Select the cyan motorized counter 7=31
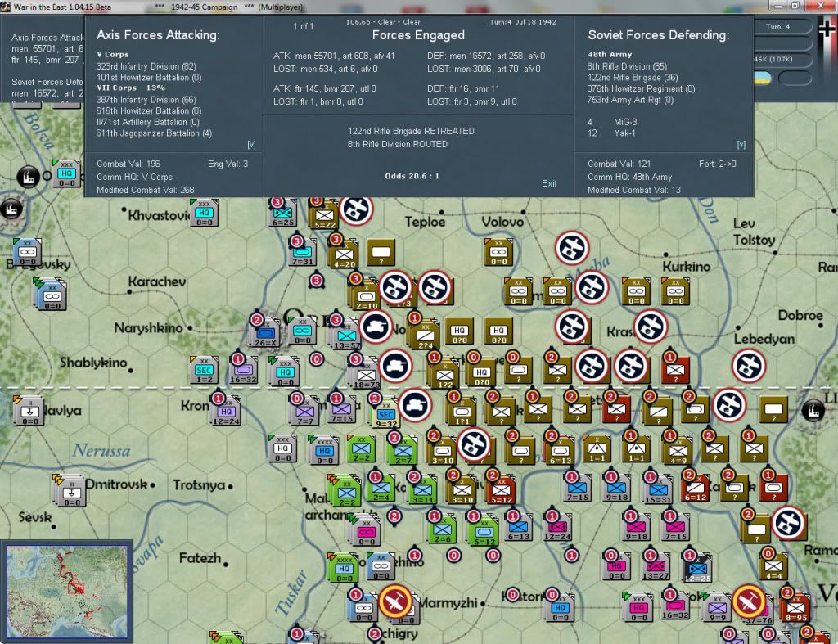 tap(303, 252)
